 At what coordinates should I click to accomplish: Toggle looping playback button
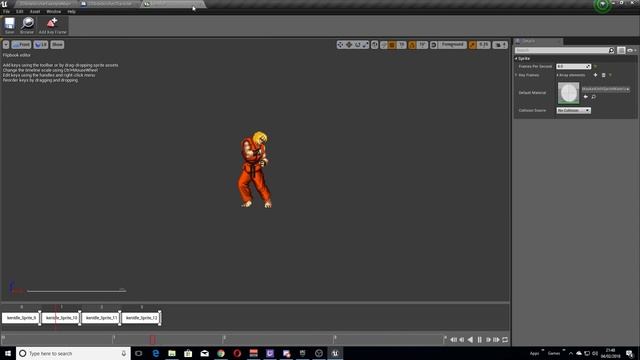point(505,340)
